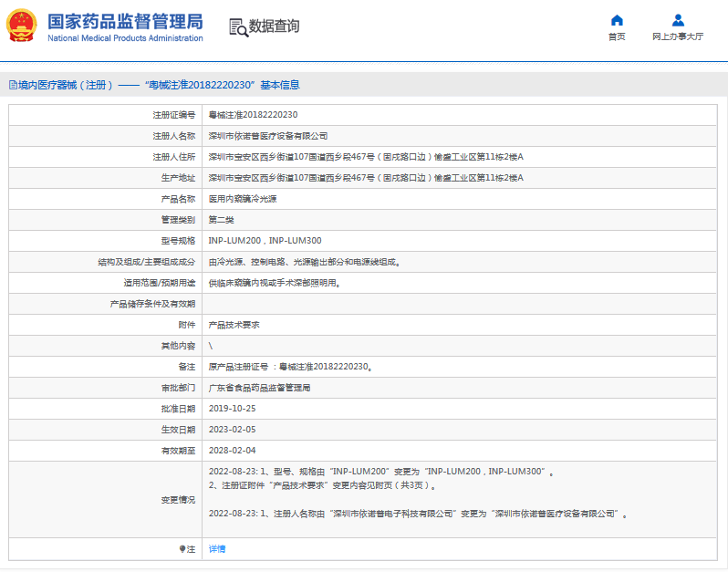
Task: Click the 生效日期 label
Action: pos(178,430)
